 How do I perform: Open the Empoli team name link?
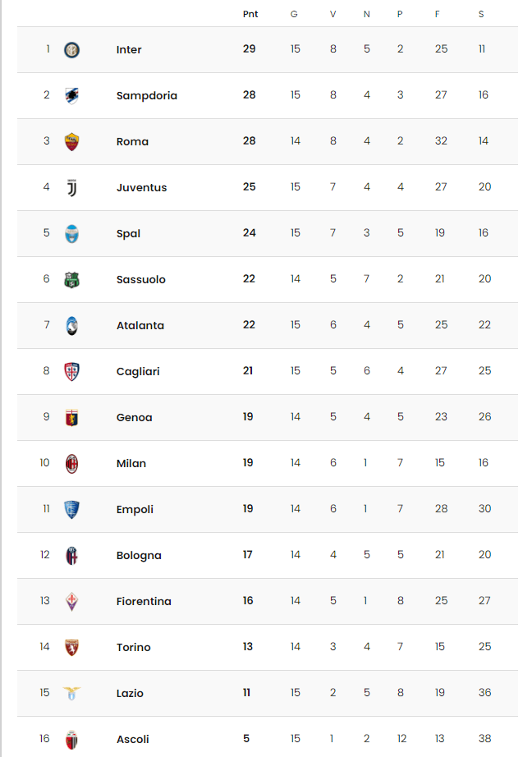click(x=135, y=509)
